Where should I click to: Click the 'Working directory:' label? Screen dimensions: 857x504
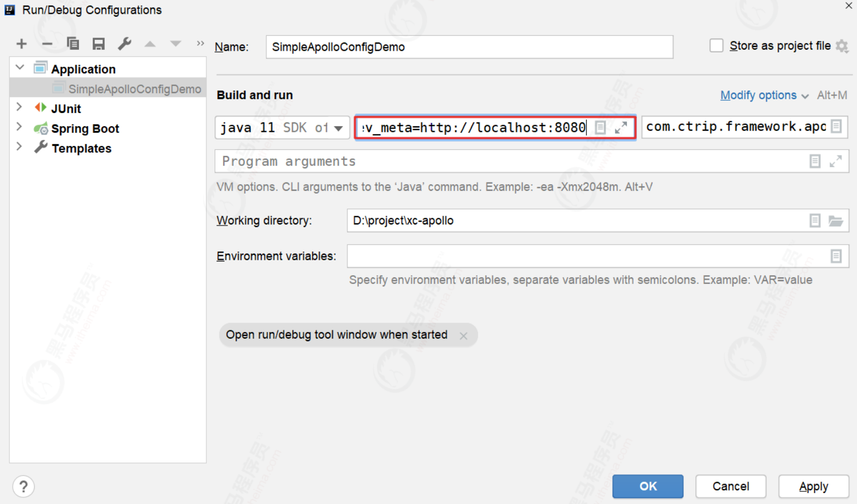264,221
